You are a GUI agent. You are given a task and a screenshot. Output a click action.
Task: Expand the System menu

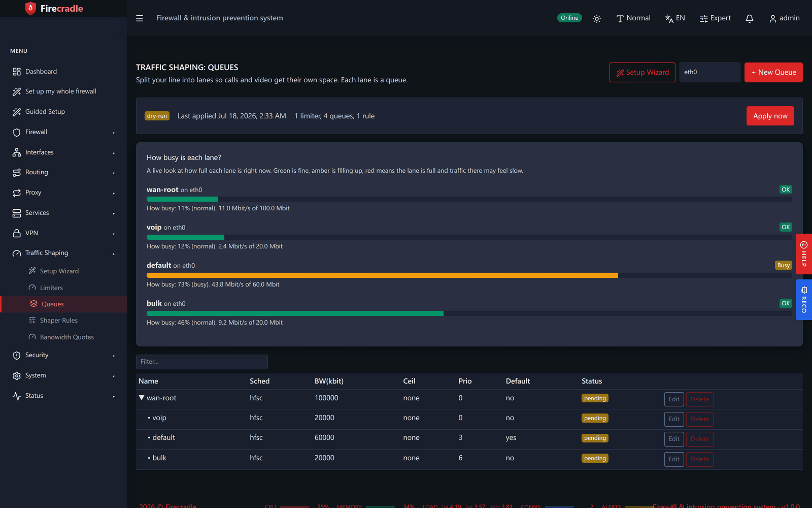[63, 375]
